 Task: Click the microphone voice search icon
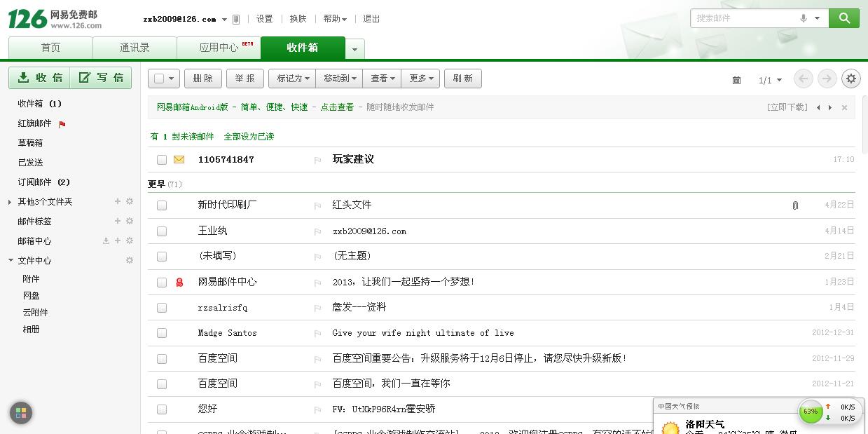(804, 18)
